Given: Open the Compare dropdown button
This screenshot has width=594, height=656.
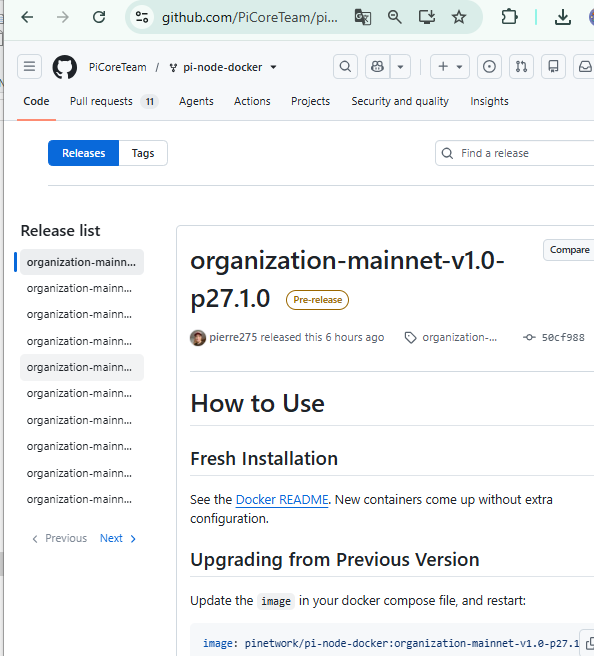Looking at the screenshot, I should click(569, 250).
